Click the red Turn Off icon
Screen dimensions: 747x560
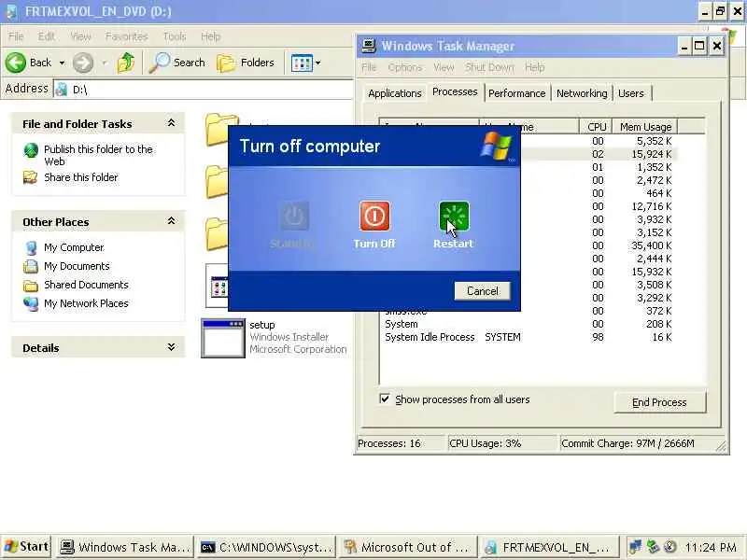tap(374, 217)
